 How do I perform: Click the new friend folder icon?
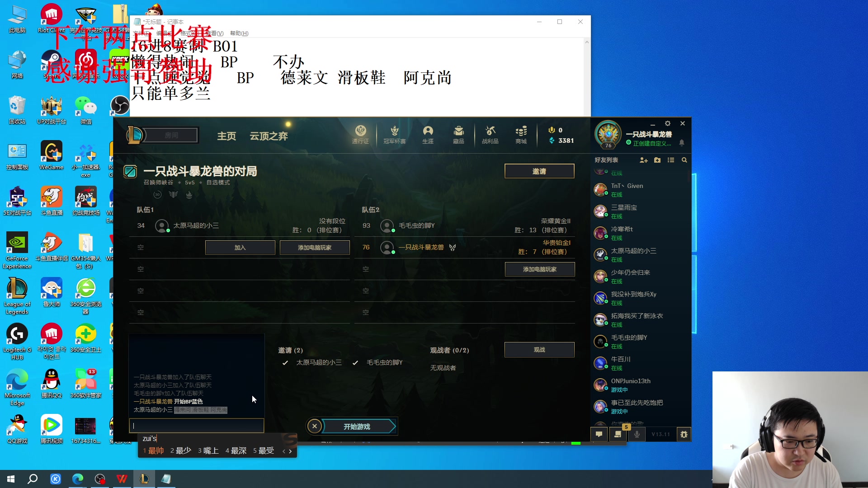(657, 160)
